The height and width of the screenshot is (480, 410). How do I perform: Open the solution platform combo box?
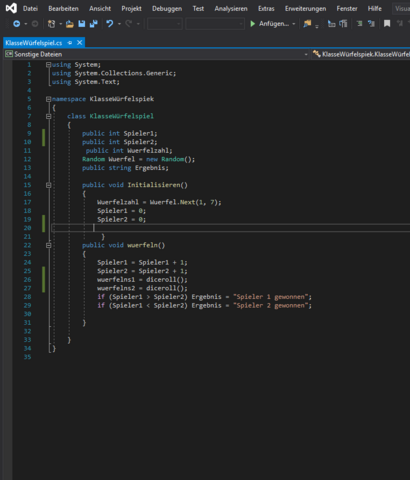pyautogui.click(x=215, y=24)
